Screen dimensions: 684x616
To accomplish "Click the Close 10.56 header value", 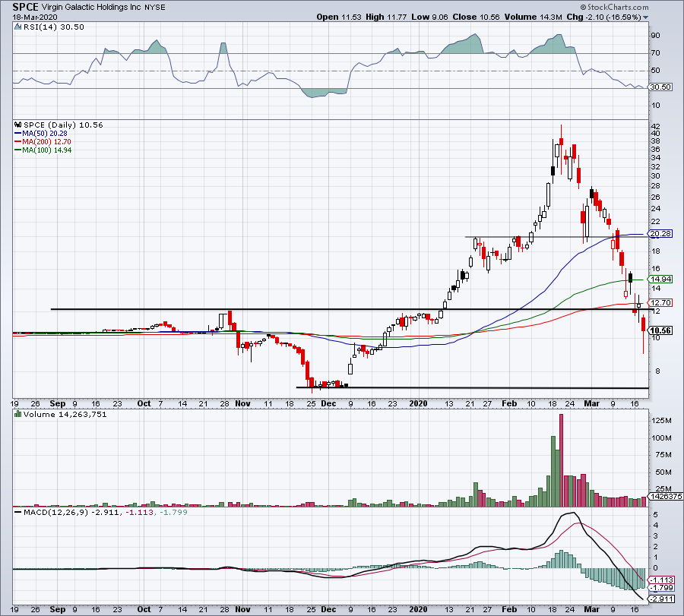I will (476, 17).
